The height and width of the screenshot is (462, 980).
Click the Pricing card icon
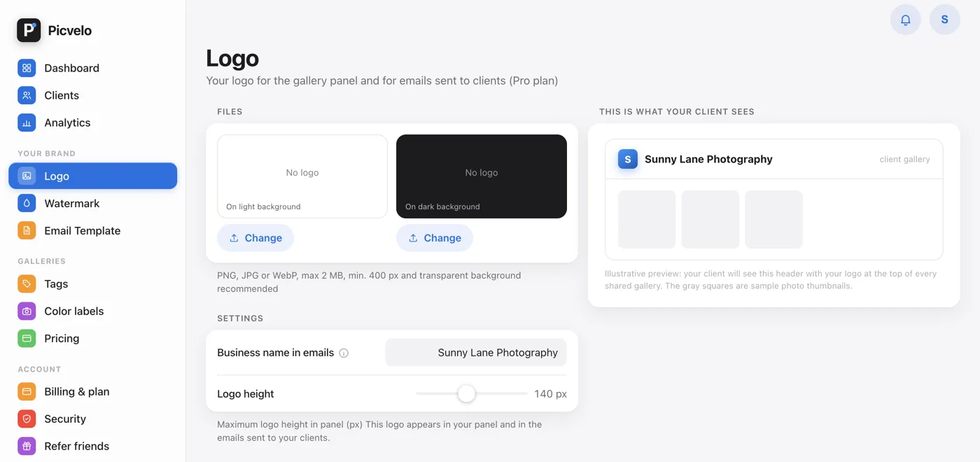27,338
